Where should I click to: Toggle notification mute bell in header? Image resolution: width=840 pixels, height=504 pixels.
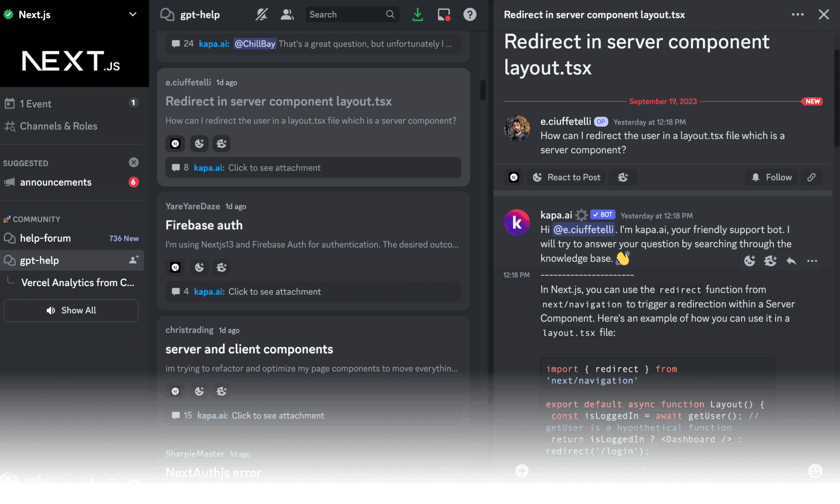(x=262, y=14)
